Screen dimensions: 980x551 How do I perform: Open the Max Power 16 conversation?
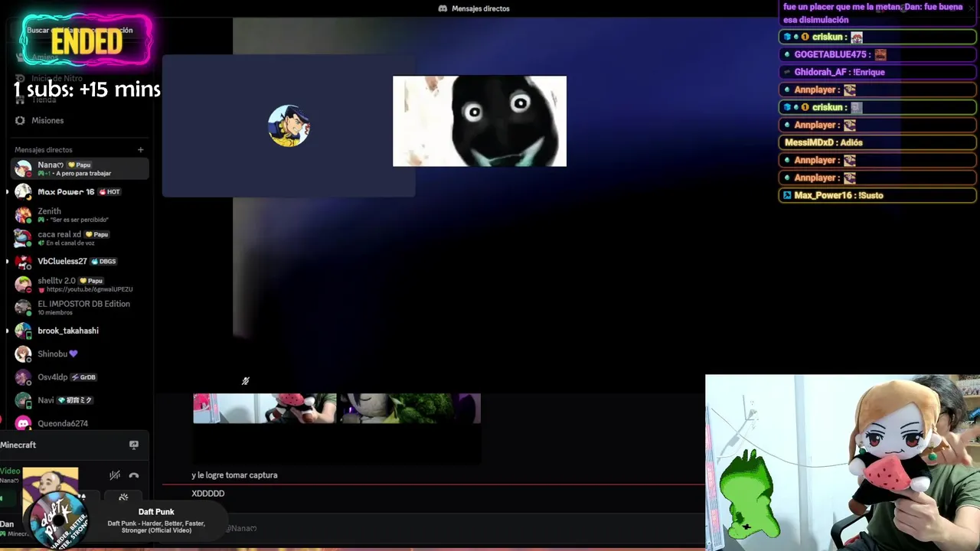tap(80, 191)
